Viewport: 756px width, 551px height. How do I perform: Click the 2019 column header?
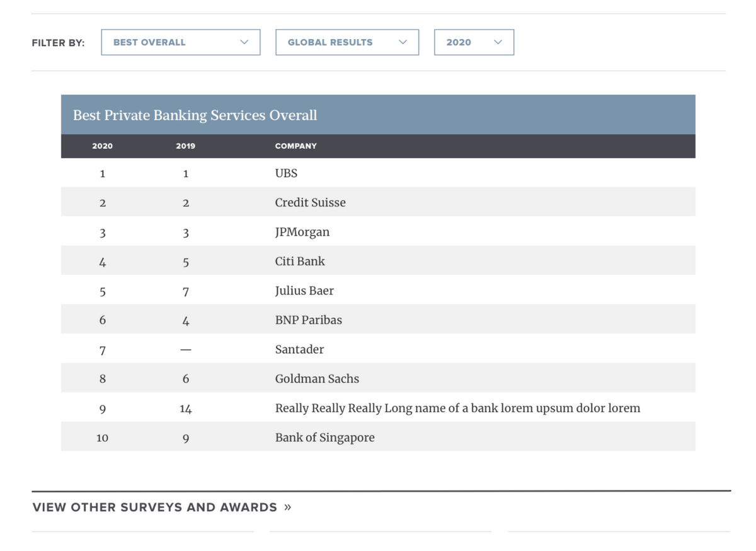click(185, 146)
